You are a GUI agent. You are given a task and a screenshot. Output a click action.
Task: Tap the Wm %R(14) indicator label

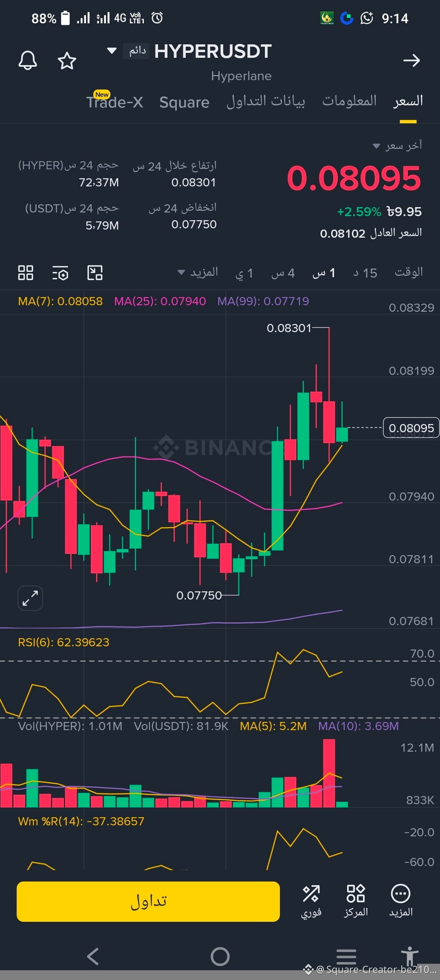pyautogui.click(x=81, y=821)
